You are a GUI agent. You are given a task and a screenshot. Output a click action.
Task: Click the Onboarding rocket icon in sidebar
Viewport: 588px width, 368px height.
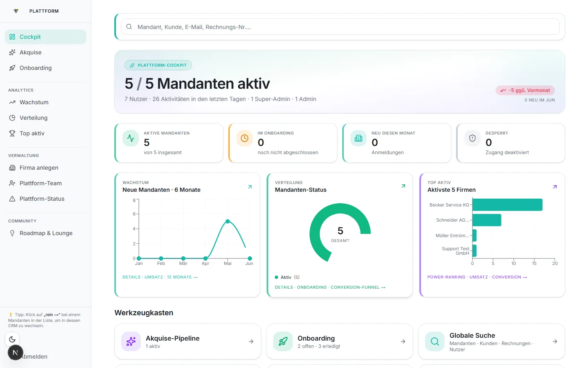click(x=12, y=68)
